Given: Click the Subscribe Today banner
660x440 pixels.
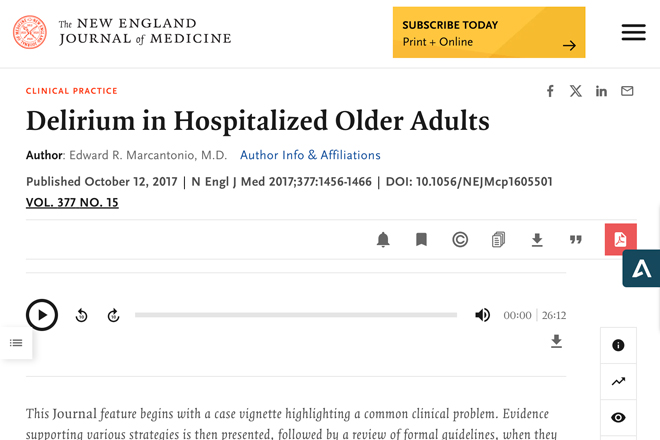Looking at the screenshot, I should click(489, 32).
